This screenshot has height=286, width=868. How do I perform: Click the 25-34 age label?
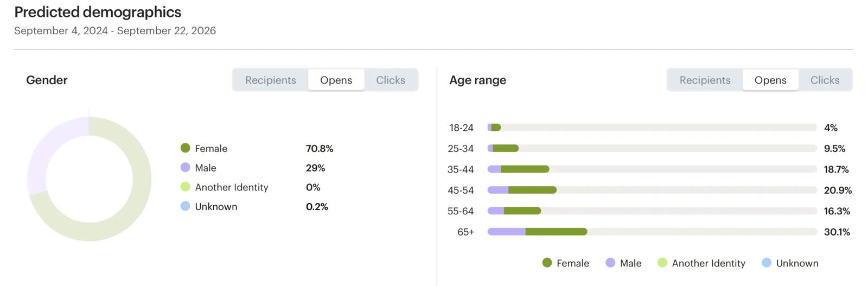(461, 148)
